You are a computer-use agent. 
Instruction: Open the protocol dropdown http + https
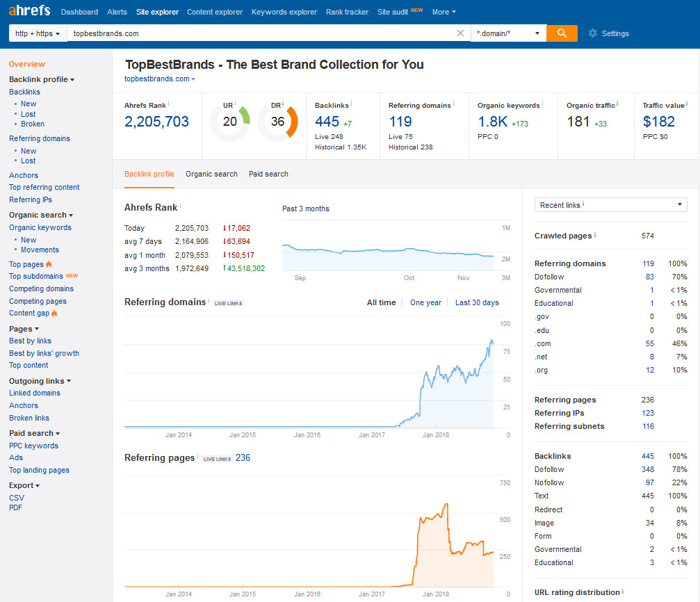pos(38,33)
